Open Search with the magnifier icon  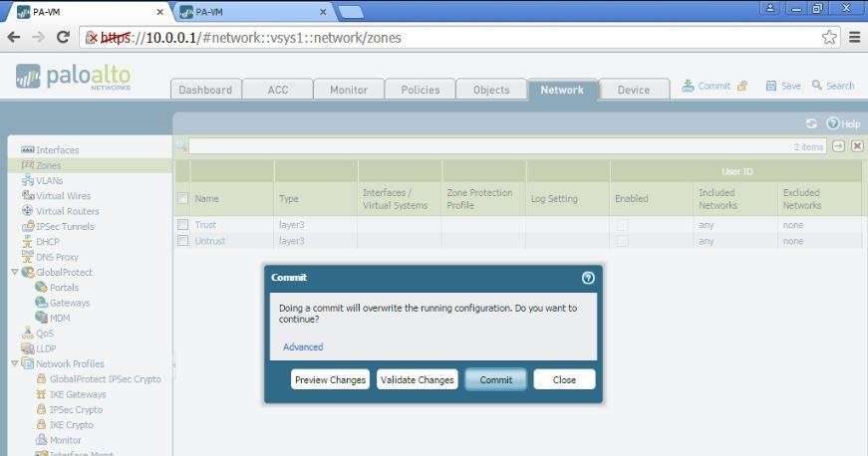(x=817, y=87)
